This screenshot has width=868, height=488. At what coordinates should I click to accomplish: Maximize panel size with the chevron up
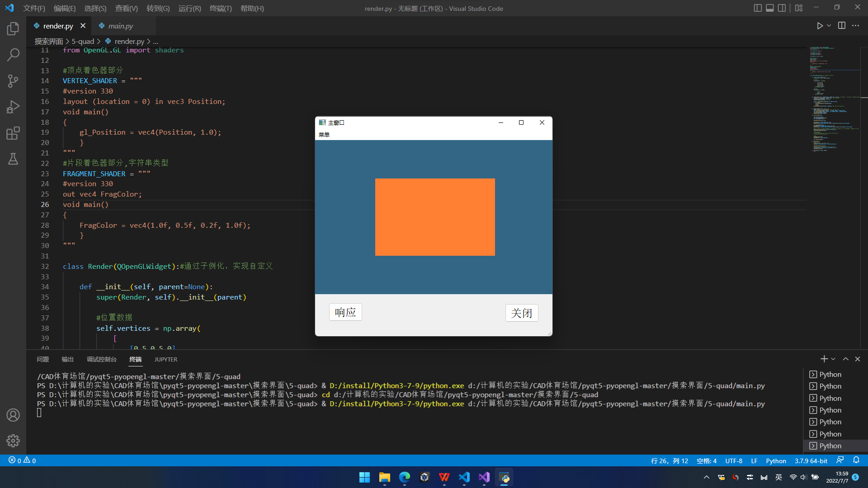(x=845, y=359)
